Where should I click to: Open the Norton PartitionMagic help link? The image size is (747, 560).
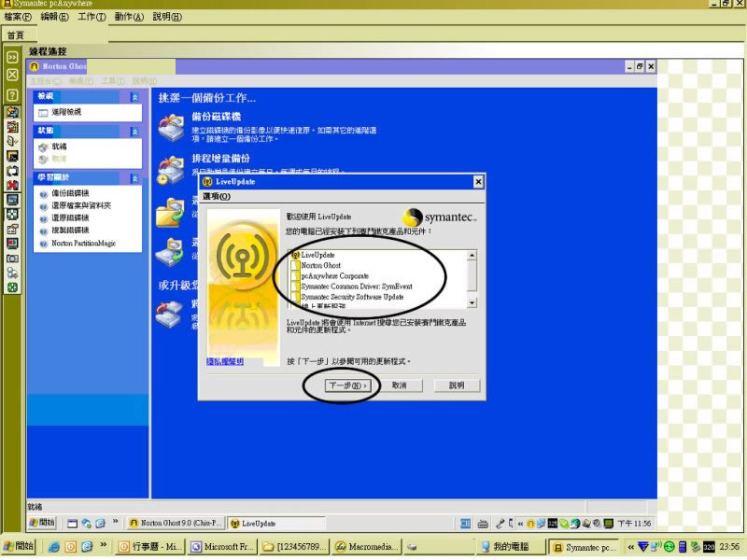(x=83, y=244)
